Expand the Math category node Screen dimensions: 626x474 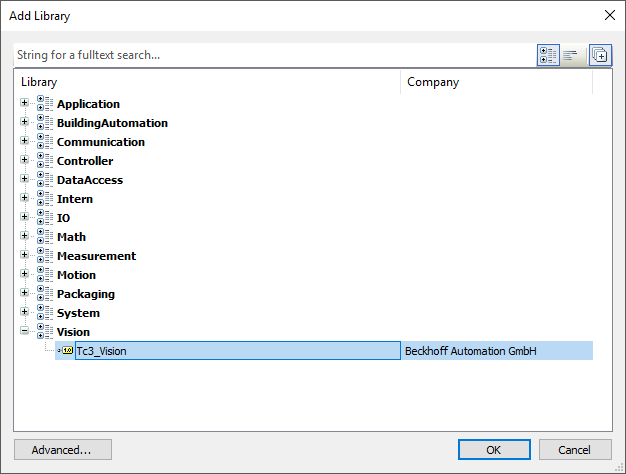pos(24,236)
